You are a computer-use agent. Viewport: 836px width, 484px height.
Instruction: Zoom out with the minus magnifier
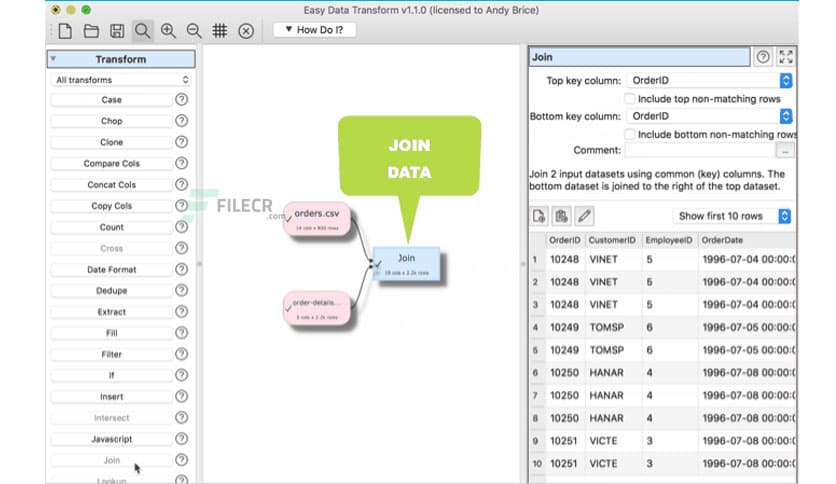click(x=194, y=31)
